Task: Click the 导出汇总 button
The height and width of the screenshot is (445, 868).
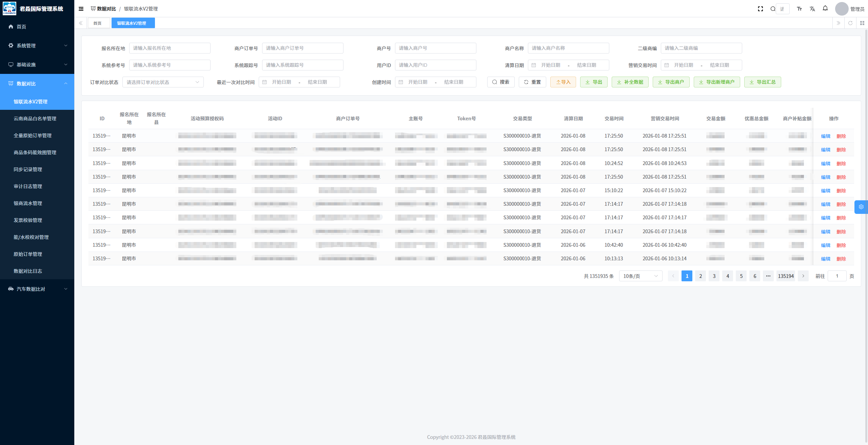Action: (x=762, y=82)
